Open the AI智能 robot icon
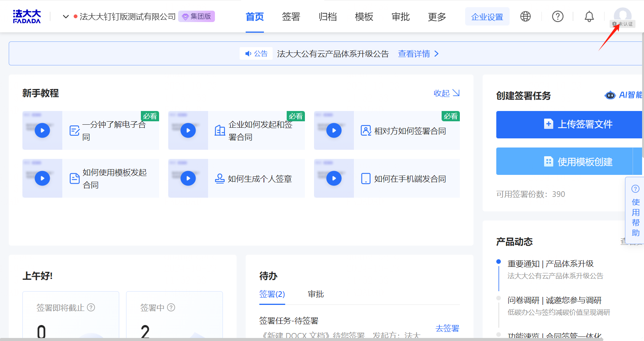The width and height of the screenshot is (644, 341). [610, 95]
